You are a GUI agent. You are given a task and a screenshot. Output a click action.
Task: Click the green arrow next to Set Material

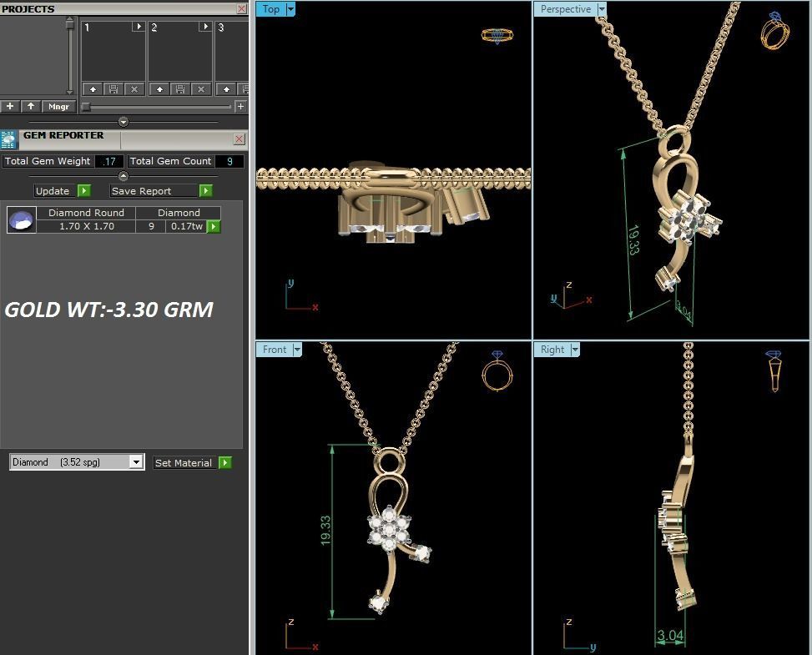click(x=225, y=462)
